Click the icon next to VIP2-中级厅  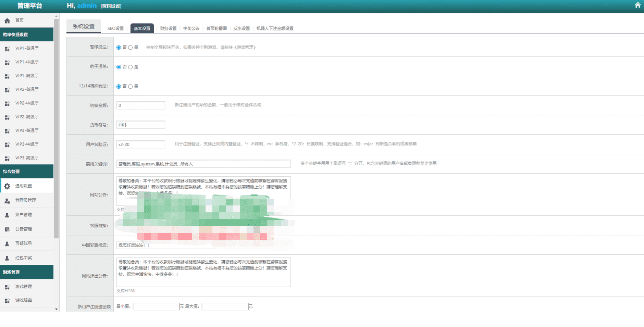(x=7, y=104)
